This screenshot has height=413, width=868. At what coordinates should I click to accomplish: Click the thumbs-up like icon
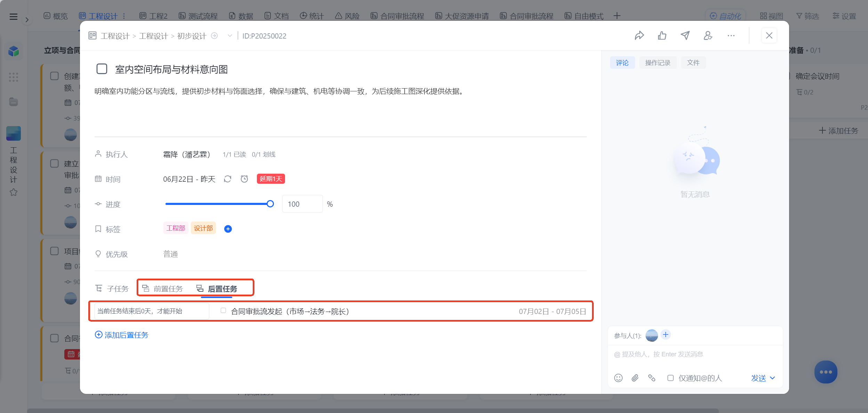(x=662, y=36)
